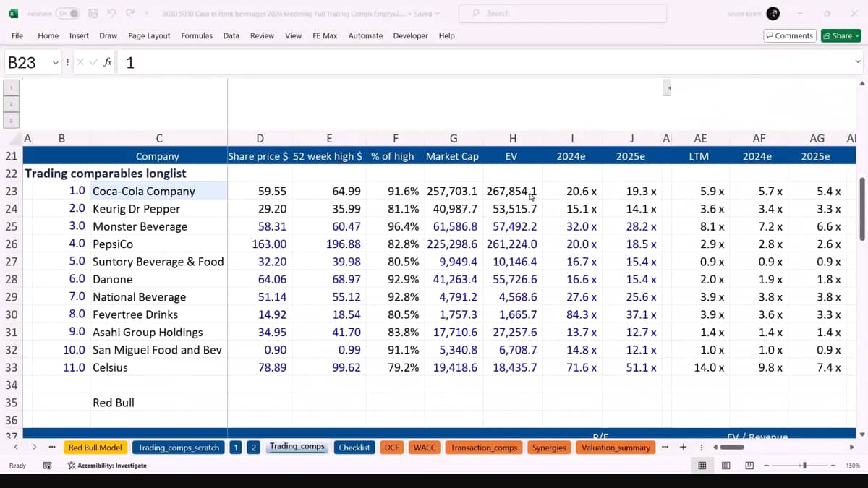Screen dimensions: 868x488
Task: Open the Page Layout tab
Action: [149, 35]
